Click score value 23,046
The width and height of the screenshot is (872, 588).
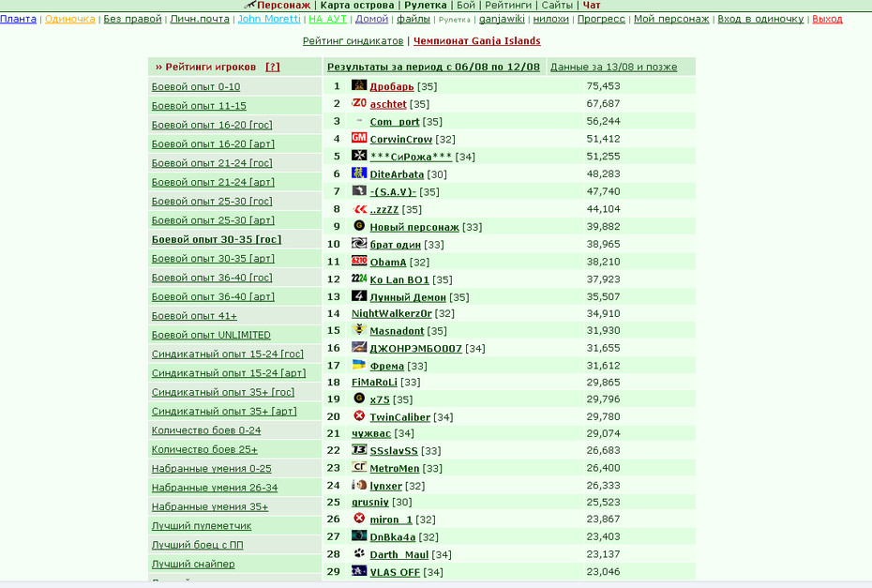click(603, 571)
